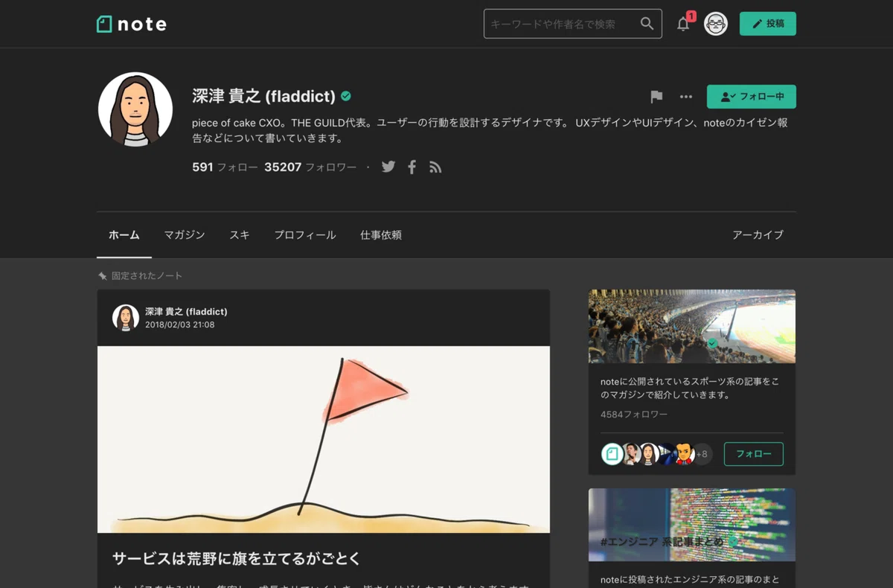Toggle the フォロー中 following button

pyautogui.click(x=751, y=97)
